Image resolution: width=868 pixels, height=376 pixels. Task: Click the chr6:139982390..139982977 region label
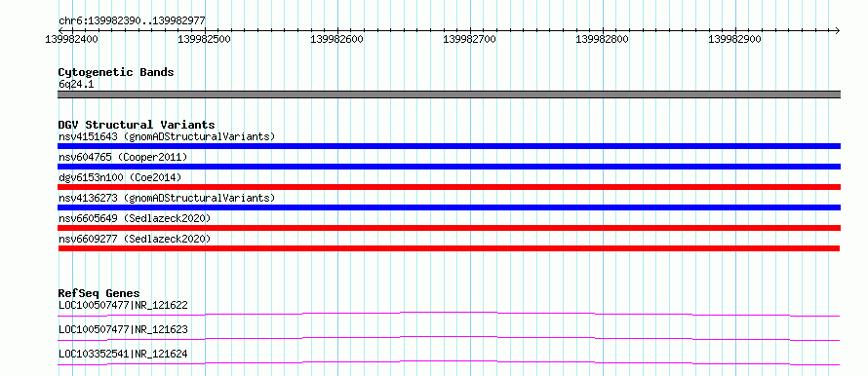(x=132, y=20)
